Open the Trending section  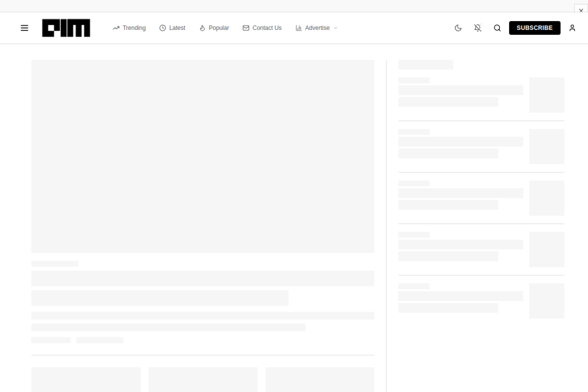coord(129,28)
